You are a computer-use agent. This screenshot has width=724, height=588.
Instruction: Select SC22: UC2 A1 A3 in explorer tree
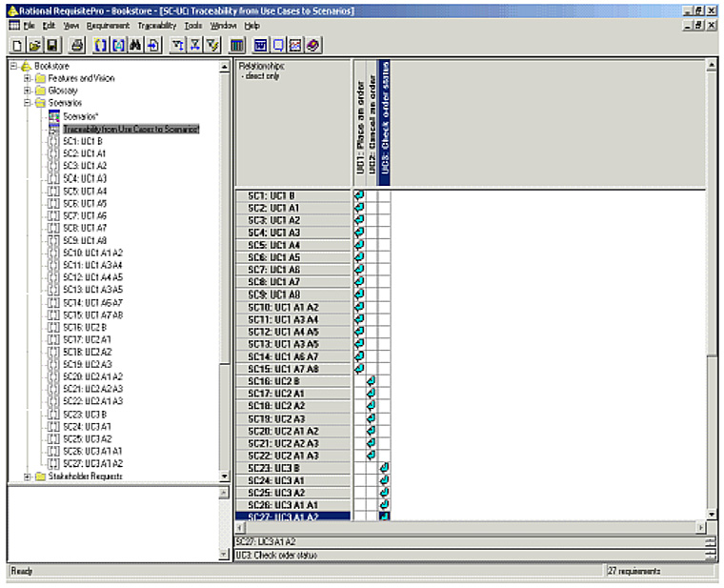point(92,401)
